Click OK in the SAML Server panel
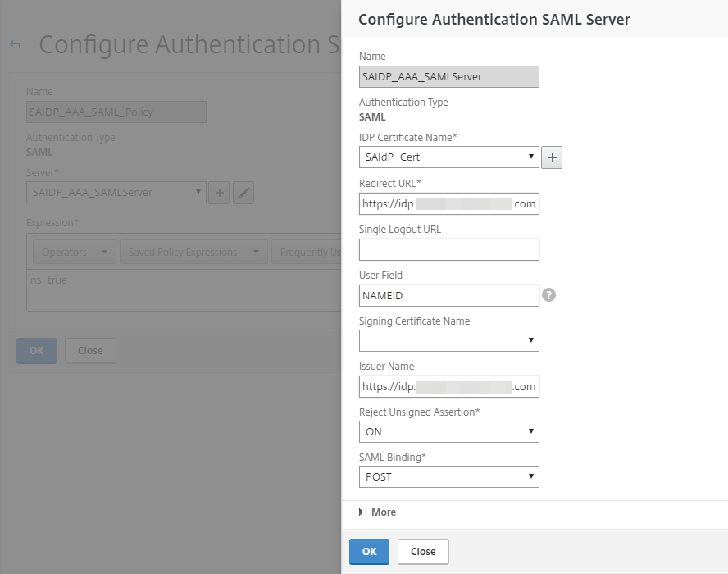This screenshot has width=728, height=574. [x=369, y=552]
